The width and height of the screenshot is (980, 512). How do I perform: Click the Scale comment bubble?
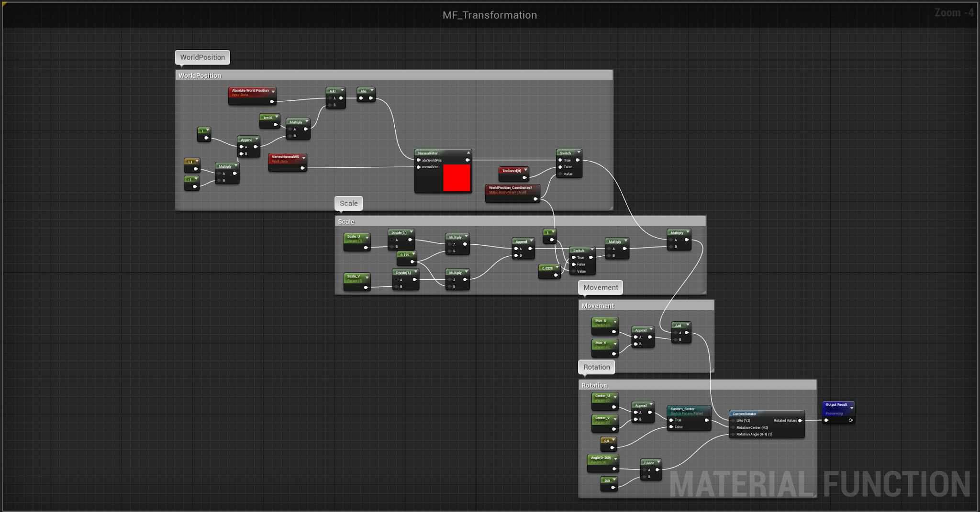349,203
